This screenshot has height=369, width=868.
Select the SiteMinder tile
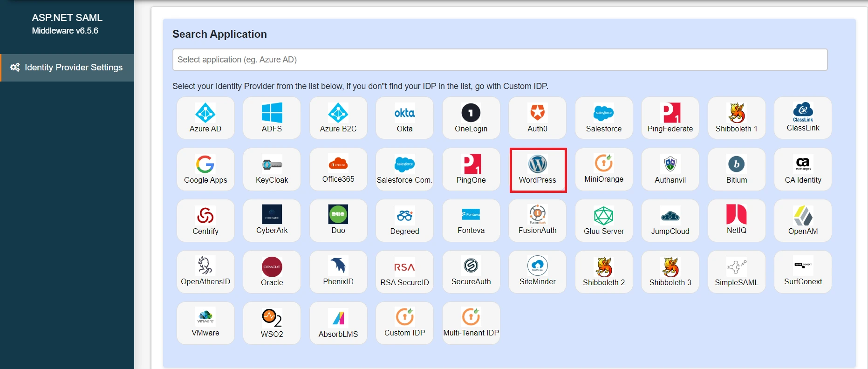click(x=537, y=272)
